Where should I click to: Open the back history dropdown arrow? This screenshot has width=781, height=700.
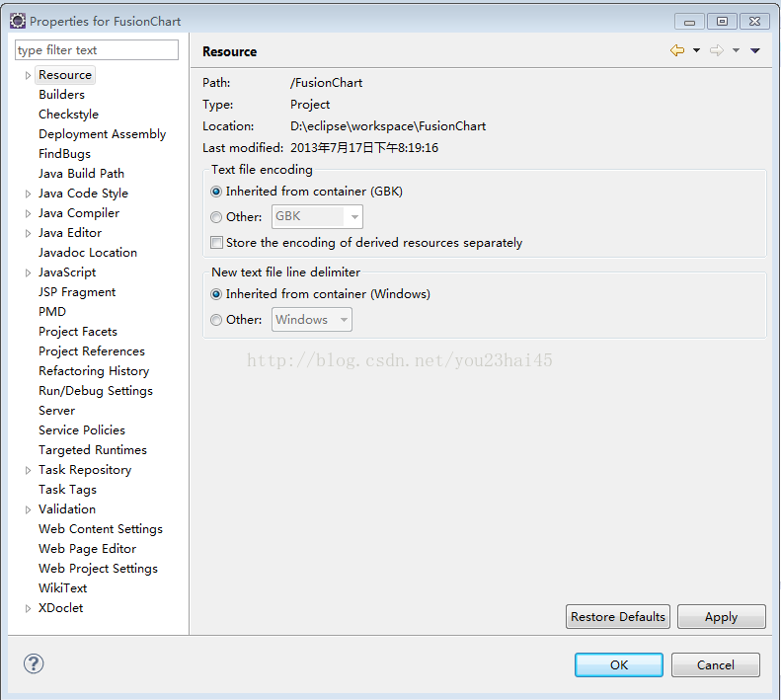(x=696, y=50)
